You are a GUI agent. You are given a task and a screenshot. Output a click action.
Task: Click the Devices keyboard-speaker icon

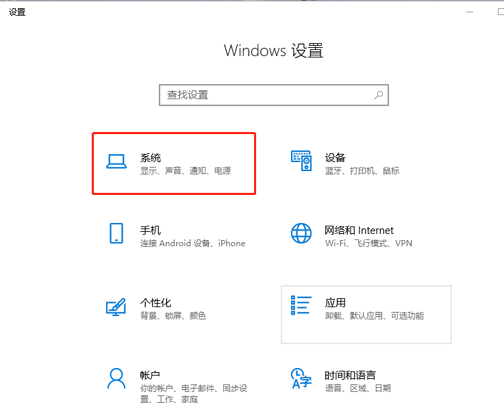301,161
